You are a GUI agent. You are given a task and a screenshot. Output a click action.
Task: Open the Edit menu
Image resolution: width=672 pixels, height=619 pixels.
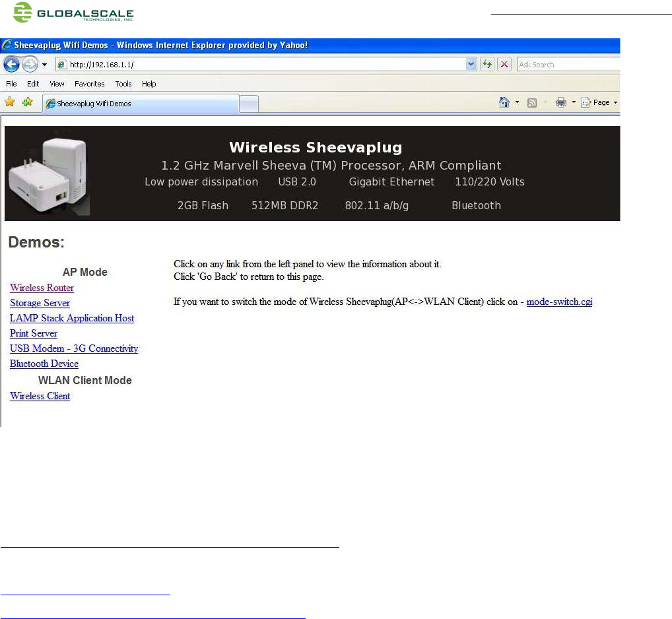coord(33,84)
